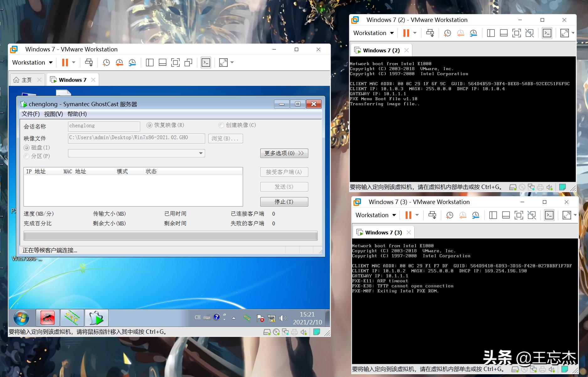Expand the empty disk selection combo box
Image resolution: width=588 pixels, height=377 pixels.
pos(200,153)
